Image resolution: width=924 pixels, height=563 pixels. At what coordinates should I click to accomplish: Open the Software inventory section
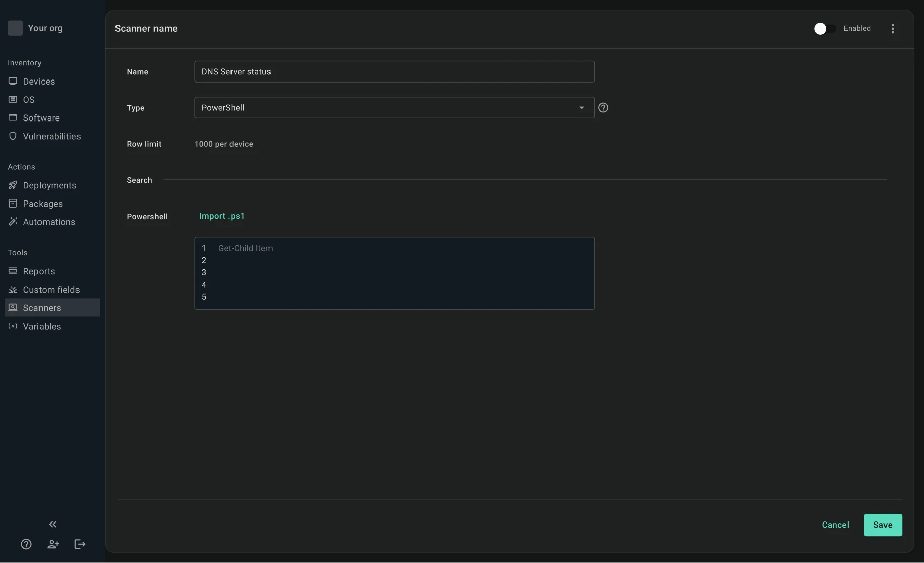tap(40, 117)
